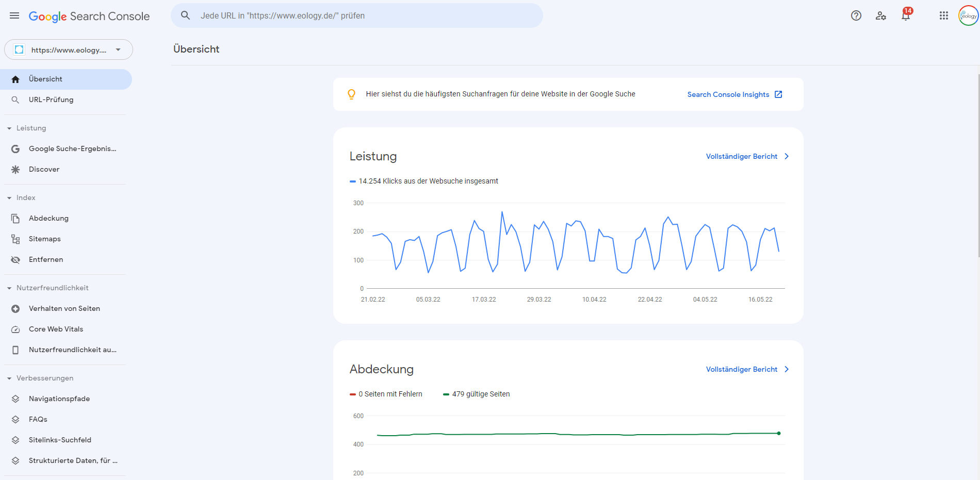980x480 pixels.
Task: Click the search magnifier icon in URL bar
Action: [186, 15]
